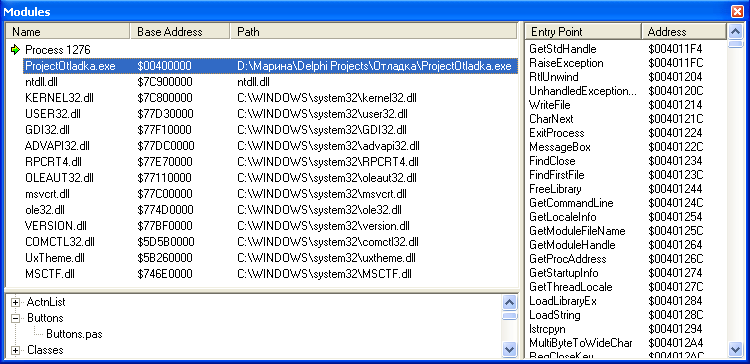Select the GetProcAddress entry point

568,259
